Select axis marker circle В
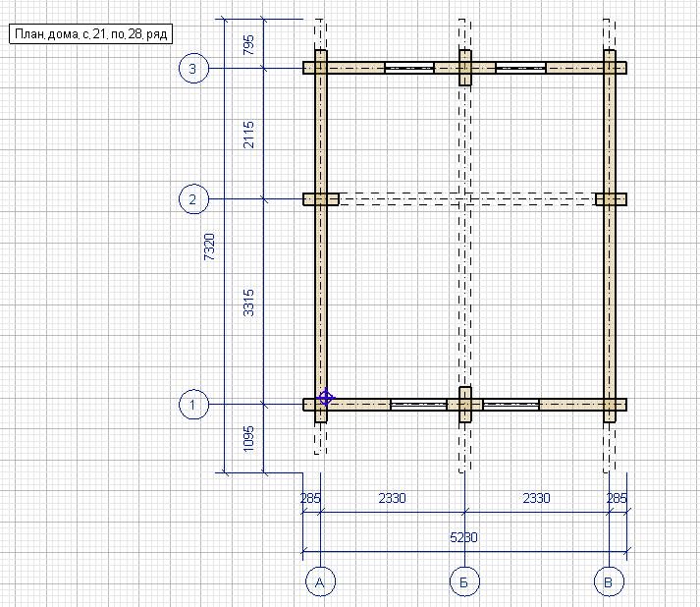This screenshot has height=607, width=700. point(609,581)
